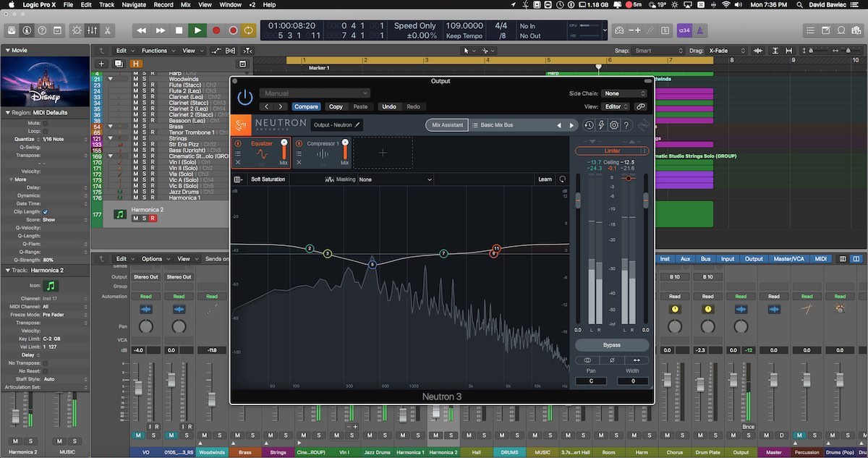868x458 pixels.
Task: Open the Editors scissors icon
Action: pos(107,30)
